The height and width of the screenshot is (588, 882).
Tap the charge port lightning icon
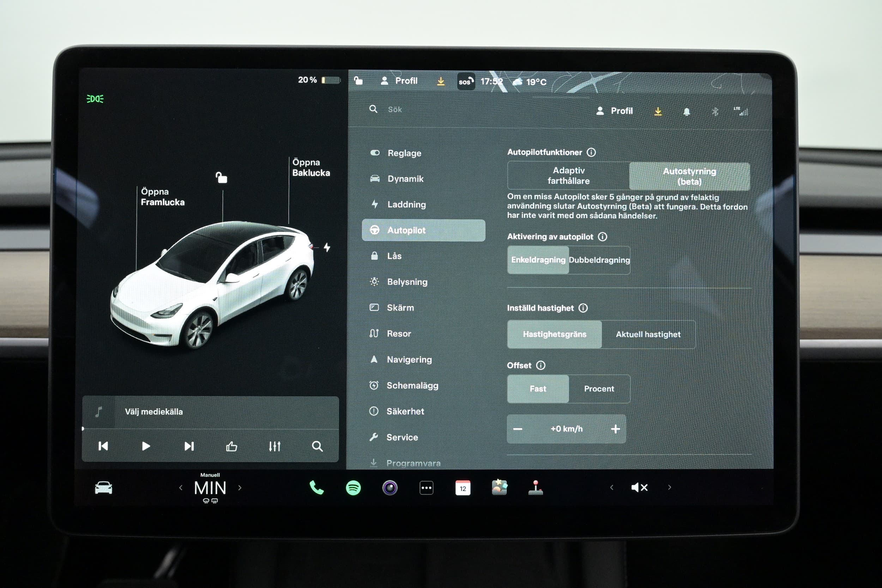[327, 247]
